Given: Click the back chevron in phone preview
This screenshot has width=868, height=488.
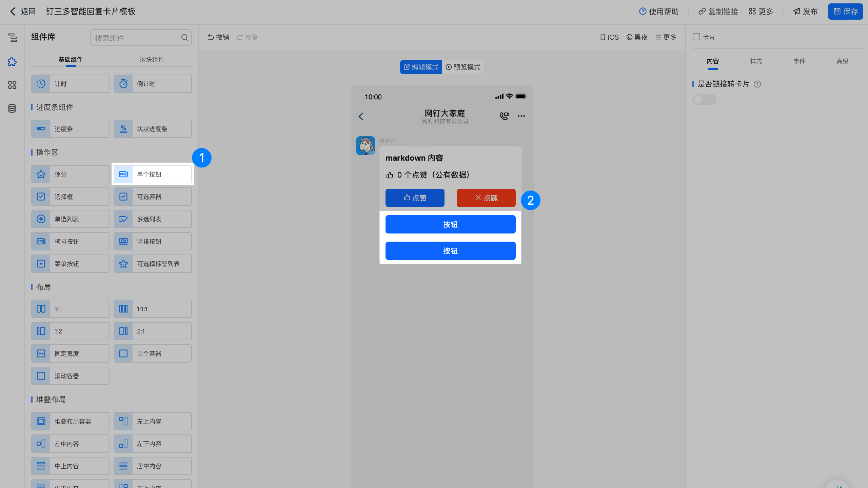Looking at the screenshot, I should point(361,117).
